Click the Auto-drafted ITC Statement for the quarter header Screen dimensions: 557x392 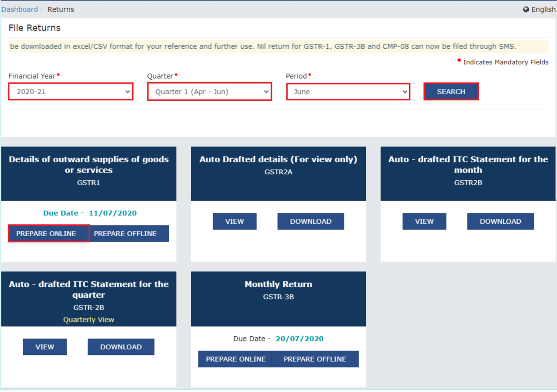coord(88,299)
